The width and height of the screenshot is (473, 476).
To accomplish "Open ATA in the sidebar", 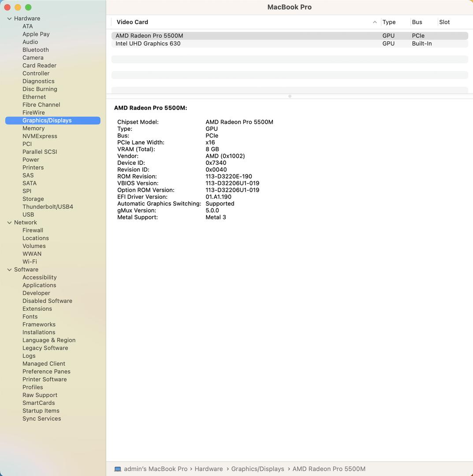I will click(28, 26).
